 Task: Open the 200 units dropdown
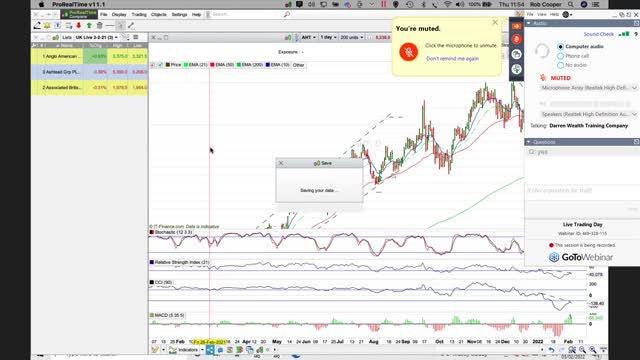[351, 37]
